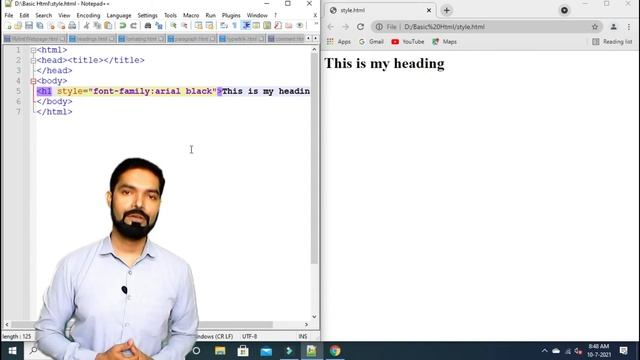This screenshot has height=360, width=640.
Task: Open the Search menu
Action: (x=44, y=16)
